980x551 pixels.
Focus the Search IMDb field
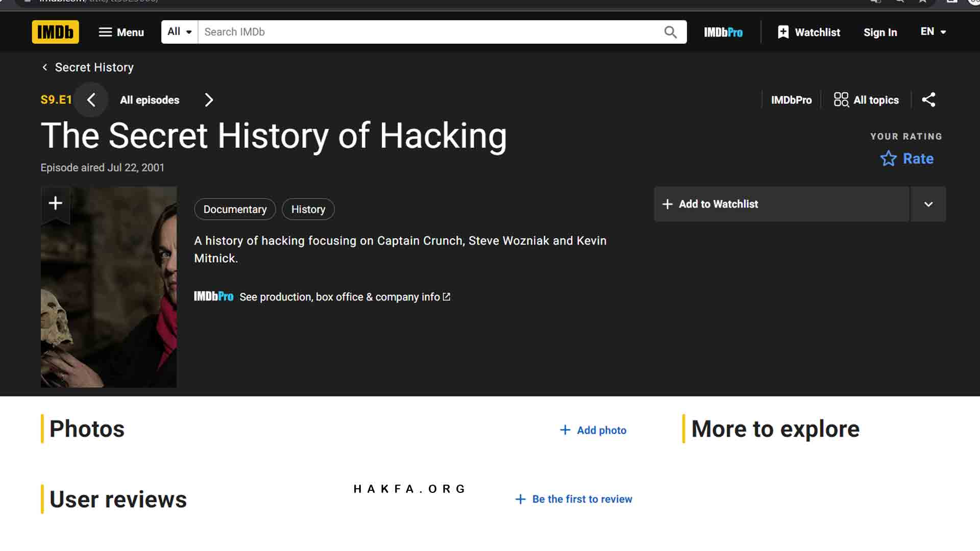click(x=429, y=32)
